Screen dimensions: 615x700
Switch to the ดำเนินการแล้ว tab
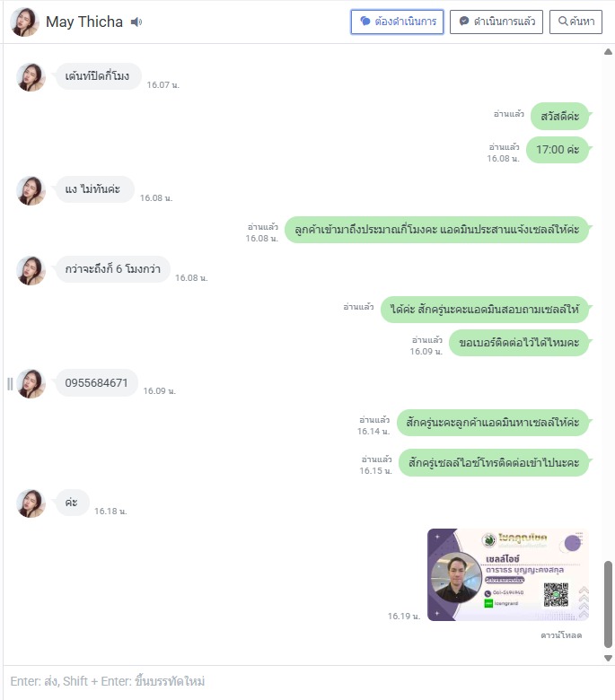click(496, 22)
